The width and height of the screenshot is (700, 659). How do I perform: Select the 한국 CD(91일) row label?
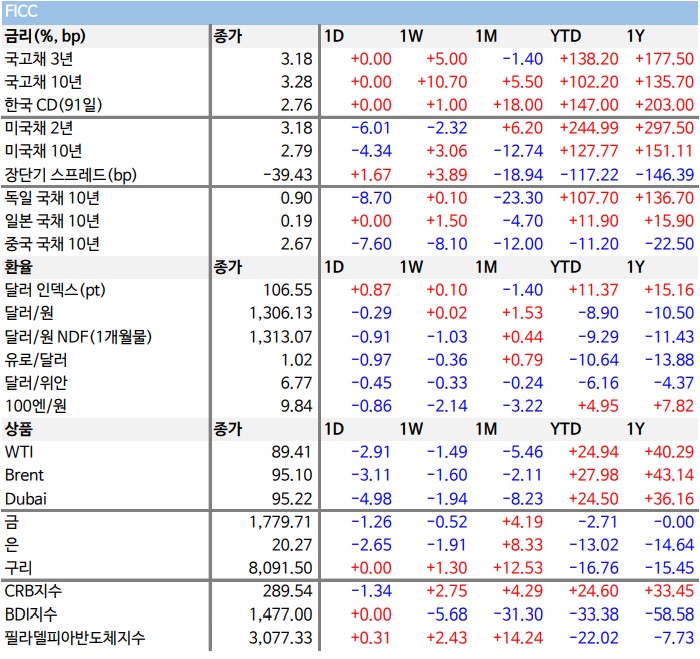tap(53, 105)
